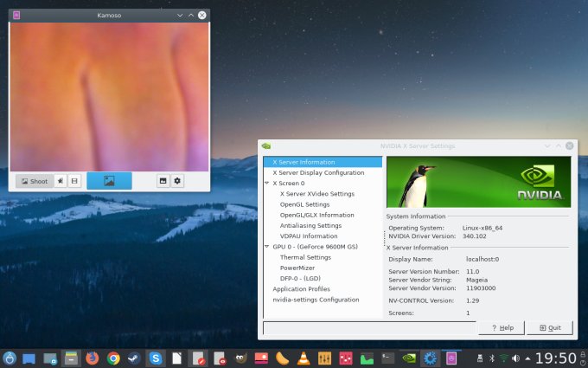Switch Kamoso to video recording mode

[74, 181]
